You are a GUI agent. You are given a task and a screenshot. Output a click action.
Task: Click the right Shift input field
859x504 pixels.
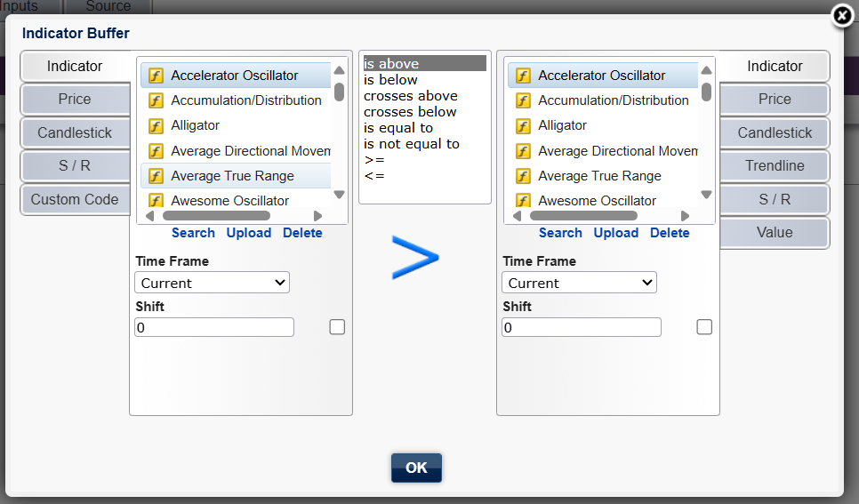click(x=581, y=328)
